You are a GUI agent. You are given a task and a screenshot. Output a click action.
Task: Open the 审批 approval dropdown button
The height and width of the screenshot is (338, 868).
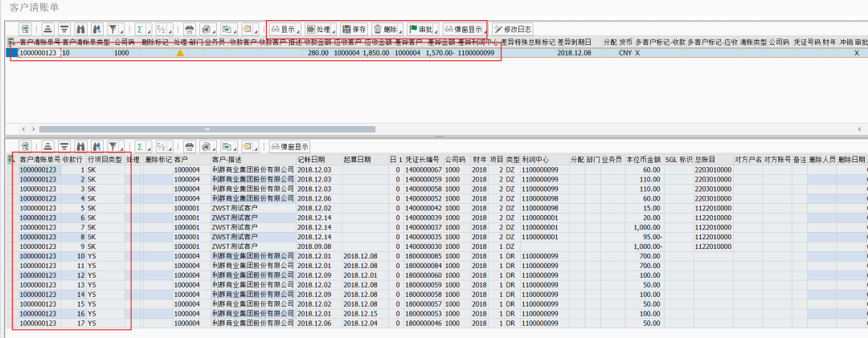point(423,30)
